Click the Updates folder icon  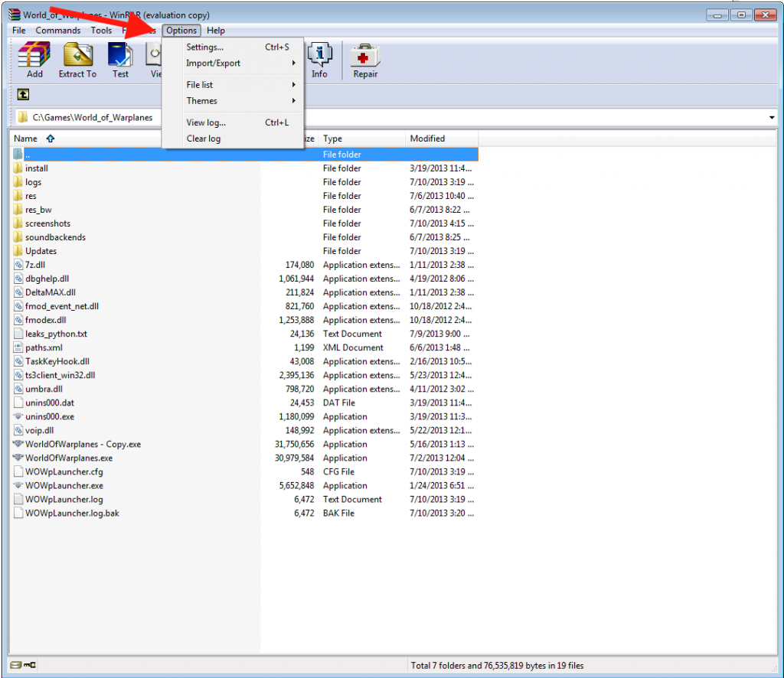18,251
